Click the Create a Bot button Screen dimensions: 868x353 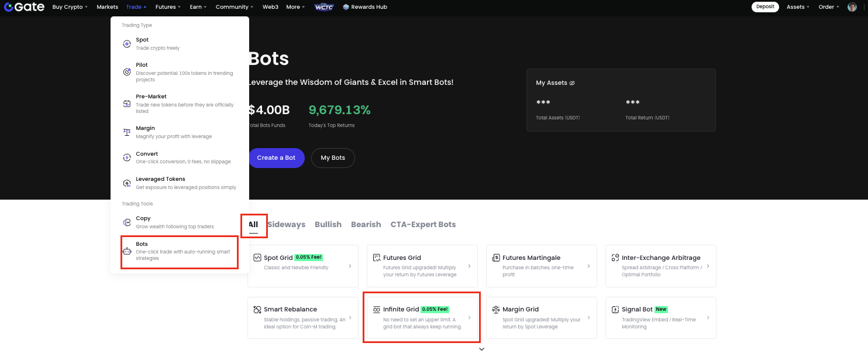click(276, 158)
